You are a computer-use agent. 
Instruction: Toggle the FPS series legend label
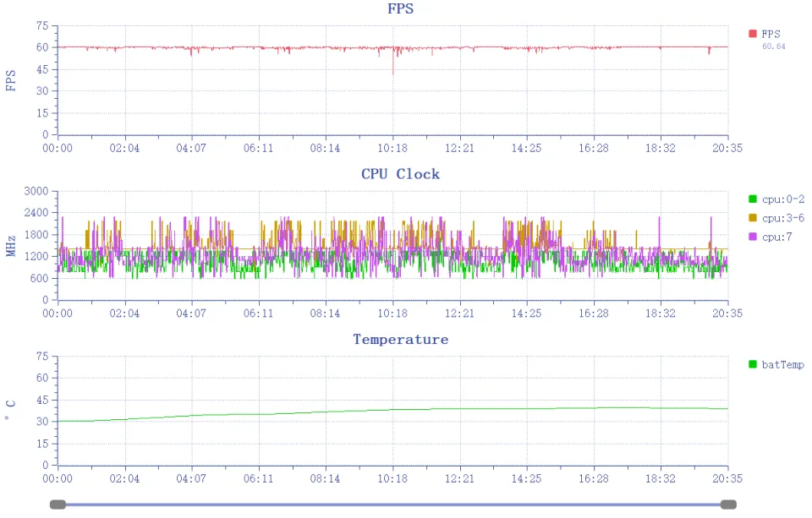pyautogui.click(x=771, y=34)
